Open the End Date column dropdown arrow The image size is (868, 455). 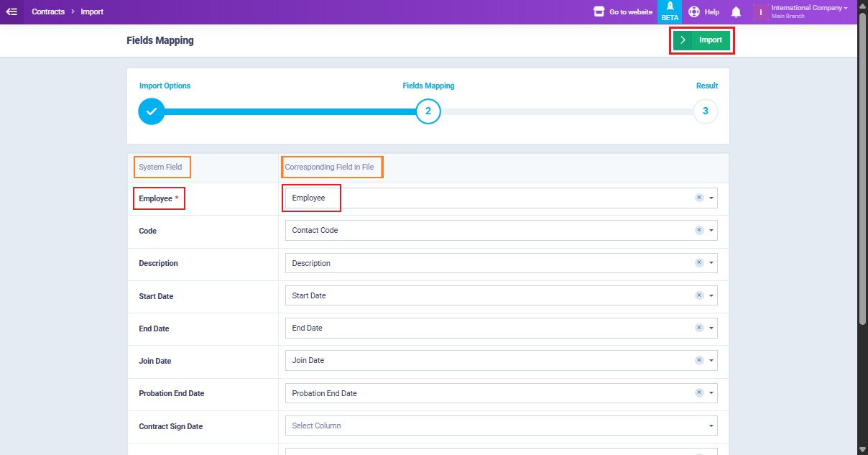click(711, 328)
